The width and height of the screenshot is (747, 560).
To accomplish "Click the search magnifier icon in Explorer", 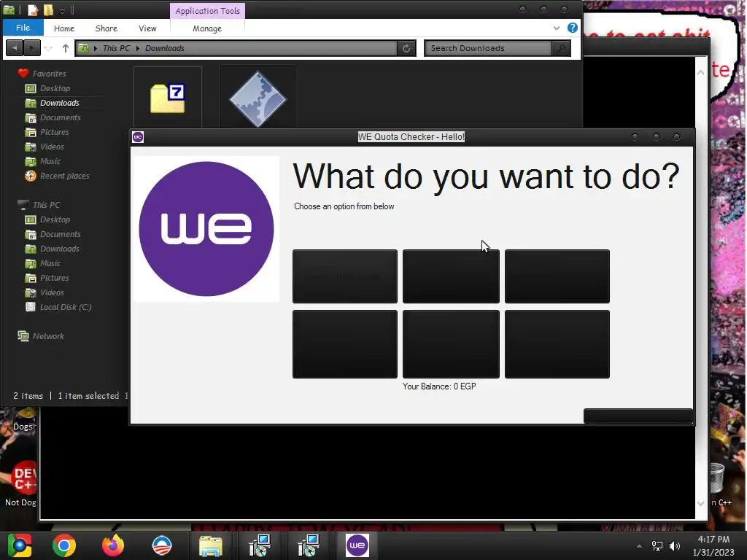I will 561,48.
